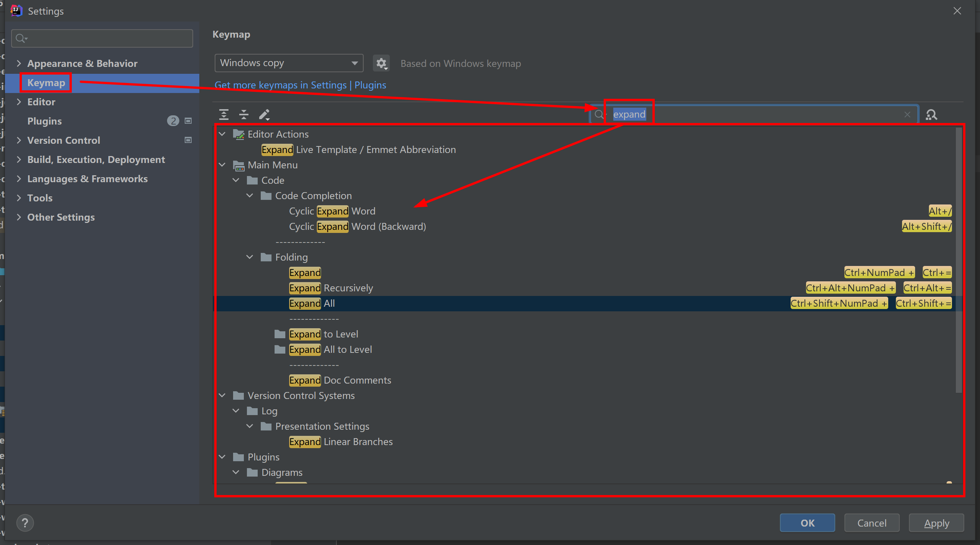This screenshot has width=980, height=545.
Task: Click the help question mark icon
Action: 25,523
